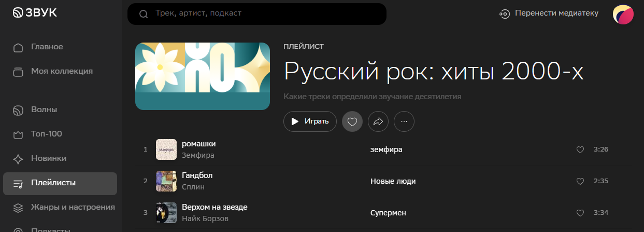The height and width of the screenshot is (232, 644).
Task: Click the 3:34 duration of Верхом на звезде
Action: pos(601,213)
